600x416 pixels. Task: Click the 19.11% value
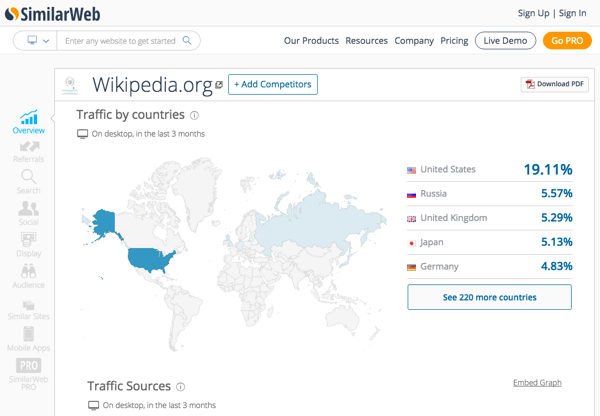[548, 169]
